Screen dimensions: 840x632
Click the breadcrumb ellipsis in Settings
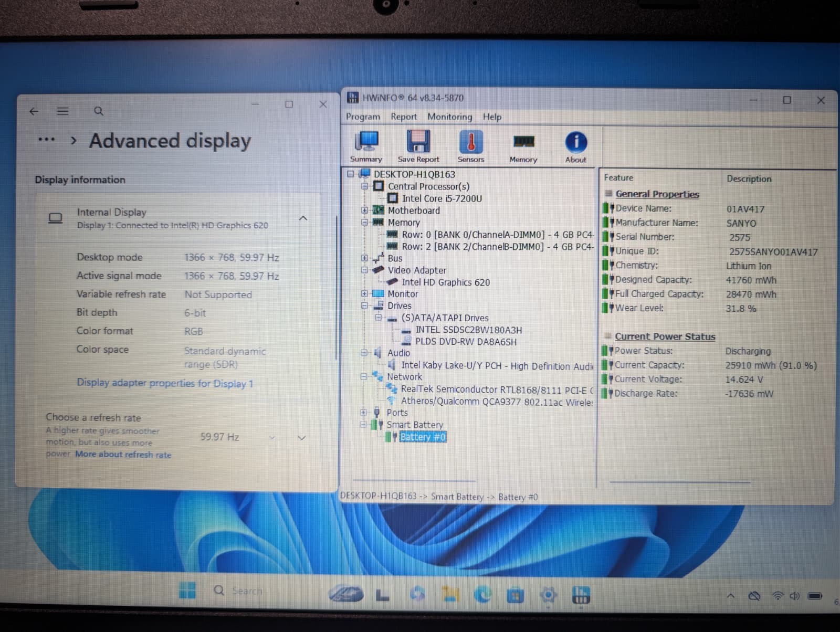point(47,140)
